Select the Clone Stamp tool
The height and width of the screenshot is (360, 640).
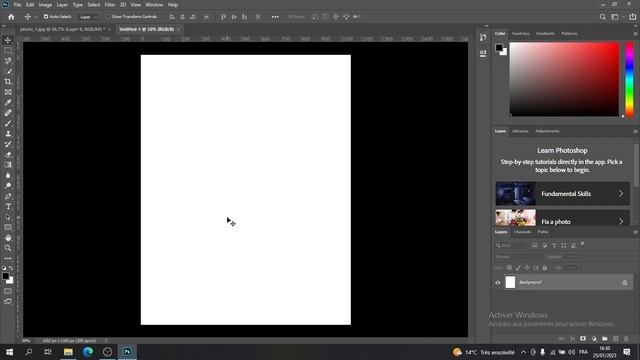pyautogui.click(x=8, y=134)
